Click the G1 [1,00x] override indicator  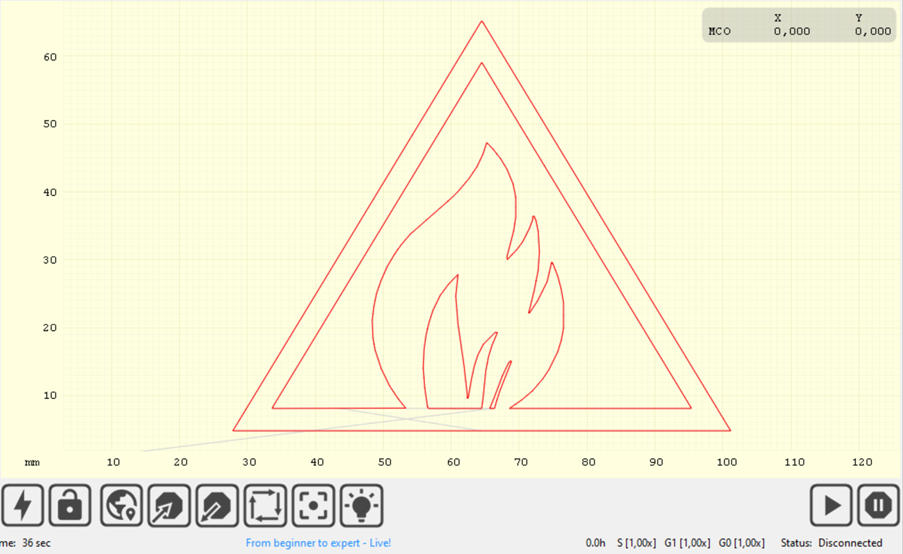(x=688, y=543)
